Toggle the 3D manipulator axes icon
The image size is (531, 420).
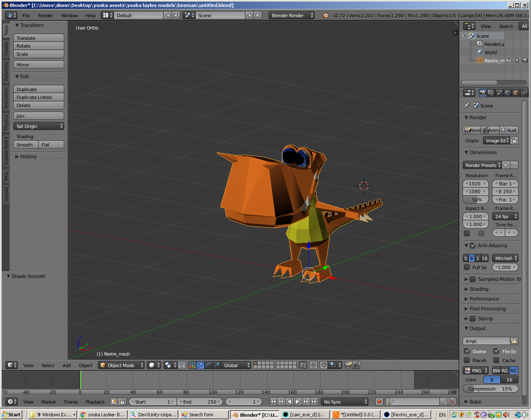tap(192, 365)
